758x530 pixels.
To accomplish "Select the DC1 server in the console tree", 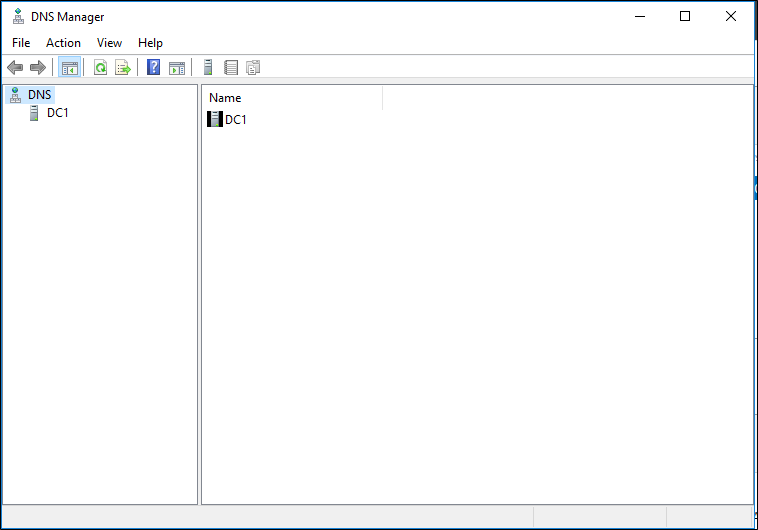I will coord(57,113).
